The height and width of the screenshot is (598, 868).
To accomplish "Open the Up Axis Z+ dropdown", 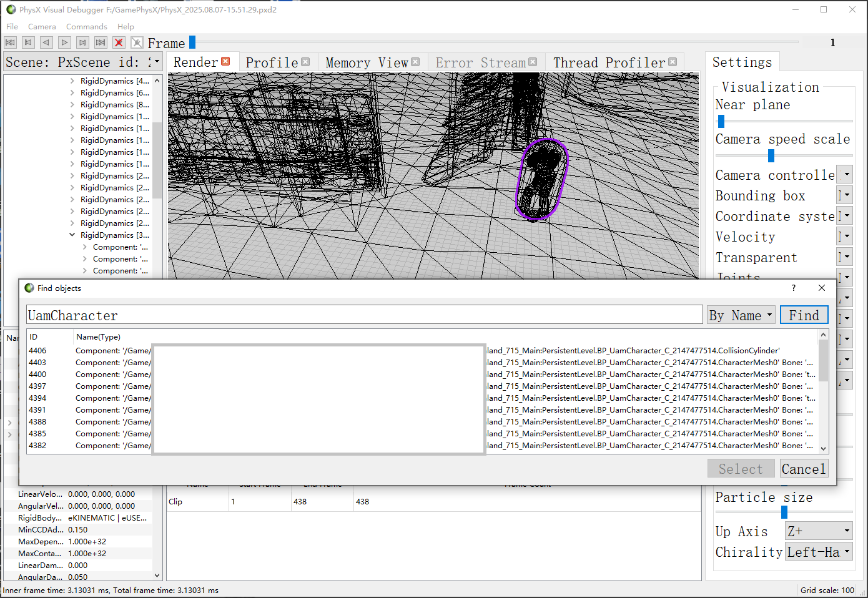I will (819, 531).
